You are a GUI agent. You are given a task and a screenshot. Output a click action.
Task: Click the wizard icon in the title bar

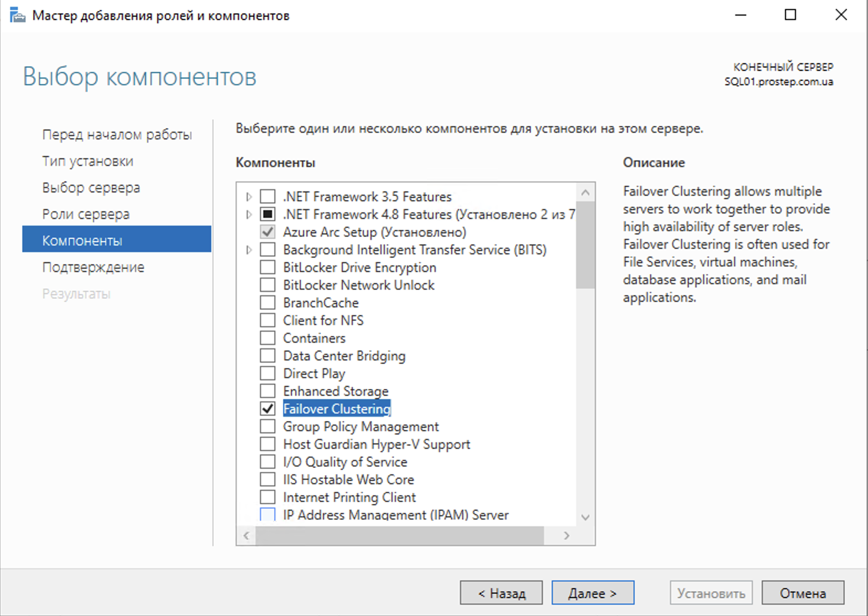pyautogui.click(x=18, y=15)
